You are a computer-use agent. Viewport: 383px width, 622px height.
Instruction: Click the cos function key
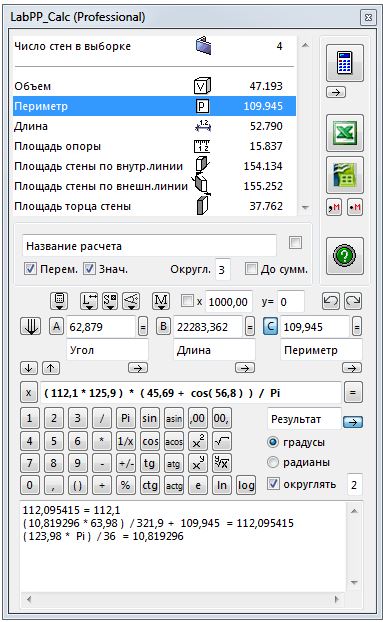[x=150, y=441]
